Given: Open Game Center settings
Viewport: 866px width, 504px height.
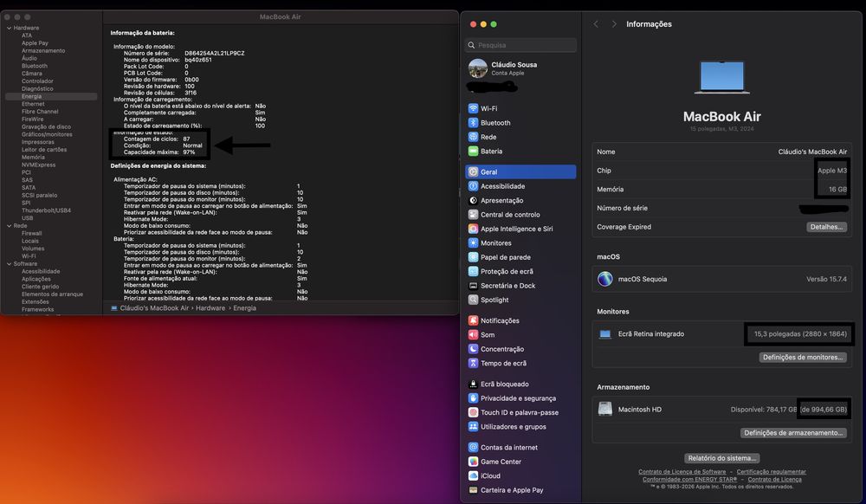Looking at the screenshot, I should click(520, 462).
